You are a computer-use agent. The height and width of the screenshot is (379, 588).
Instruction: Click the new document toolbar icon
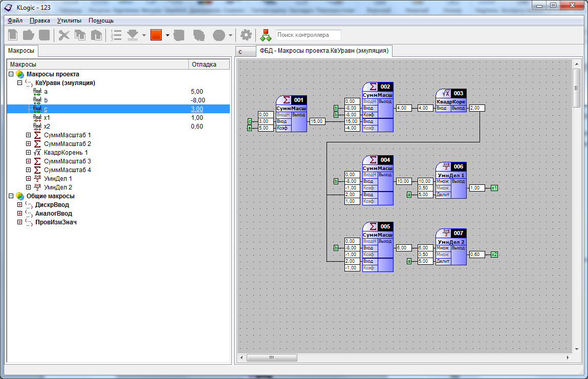click(13, 35)
